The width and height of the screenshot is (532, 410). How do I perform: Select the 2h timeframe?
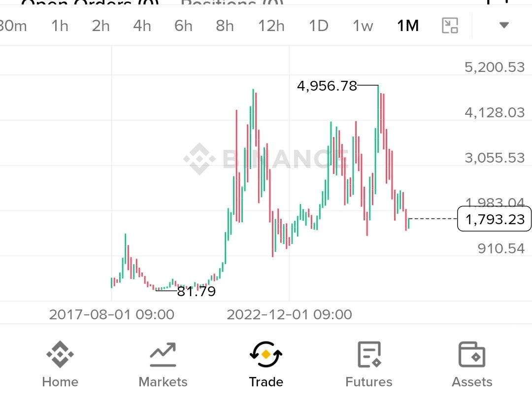[x=101, y=26]
